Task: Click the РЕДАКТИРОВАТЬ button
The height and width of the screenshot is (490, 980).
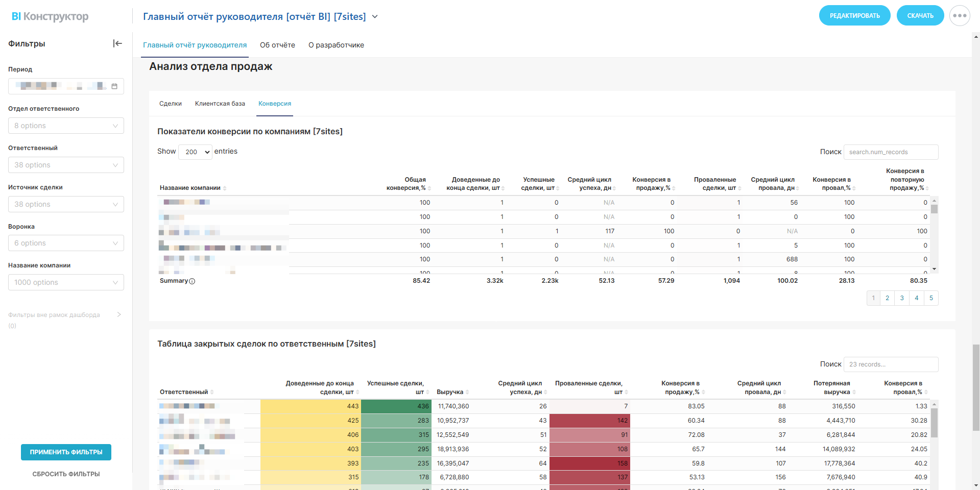Action: point(854,16)
